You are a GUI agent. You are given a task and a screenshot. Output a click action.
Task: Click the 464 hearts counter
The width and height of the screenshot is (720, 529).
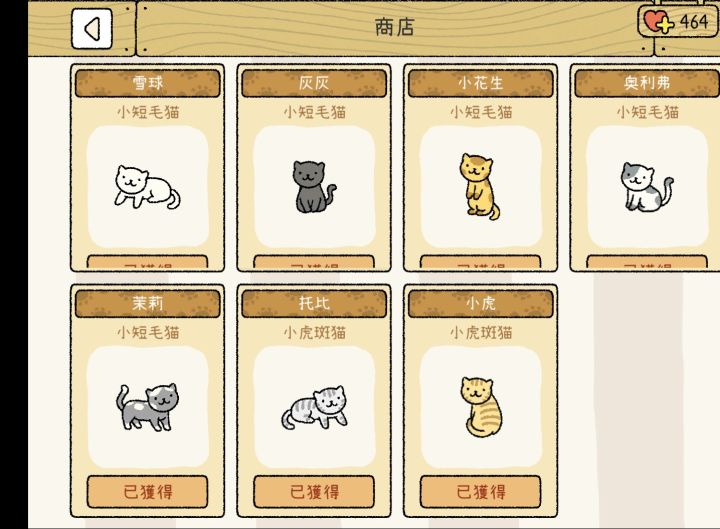[694, 22]
